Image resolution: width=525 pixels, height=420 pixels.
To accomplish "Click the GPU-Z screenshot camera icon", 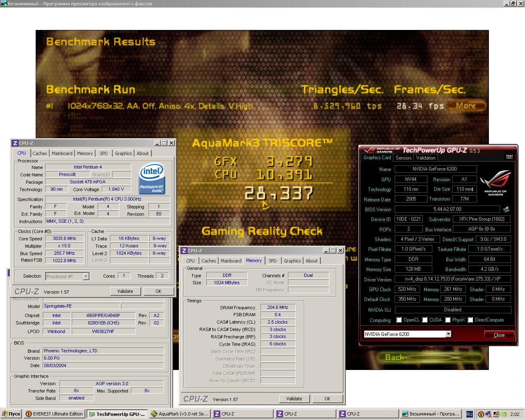I will [x=509, y=157].
